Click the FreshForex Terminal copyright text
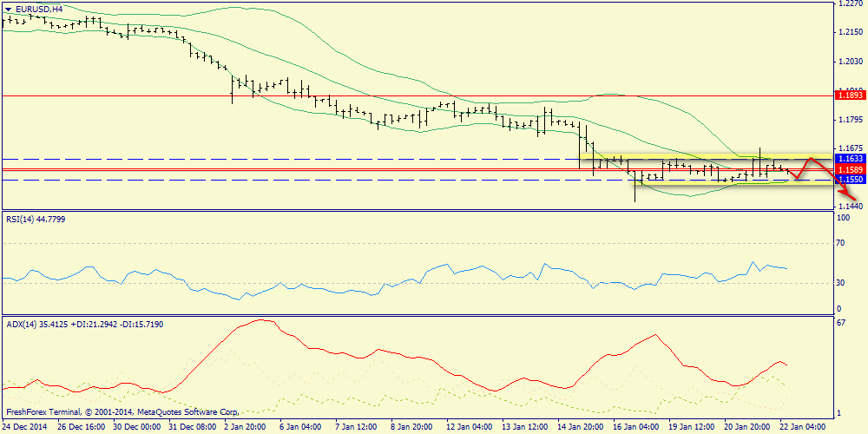 point(123,412)
